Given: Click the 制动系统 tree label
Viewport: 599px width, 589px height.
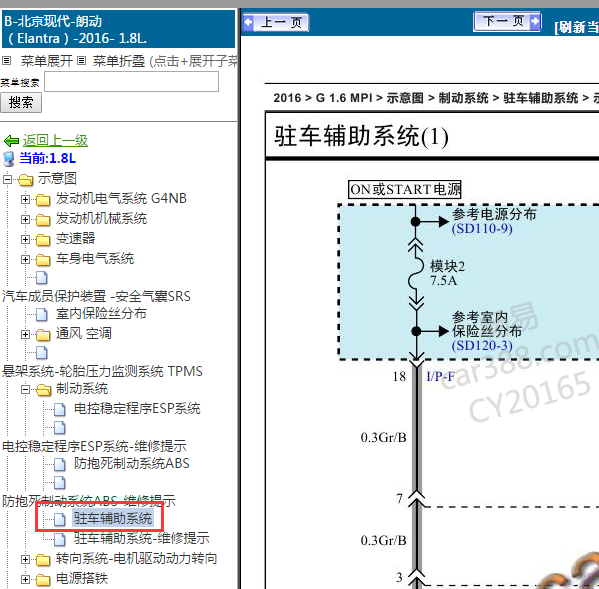Looking at the screenshot, I should click(x=82, y=388).
